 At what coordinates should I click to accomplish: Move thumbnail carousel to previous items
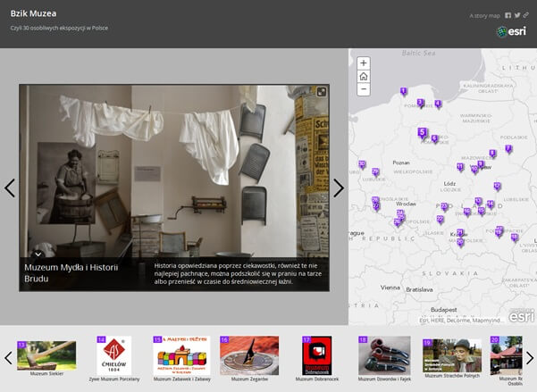(8, 358)
